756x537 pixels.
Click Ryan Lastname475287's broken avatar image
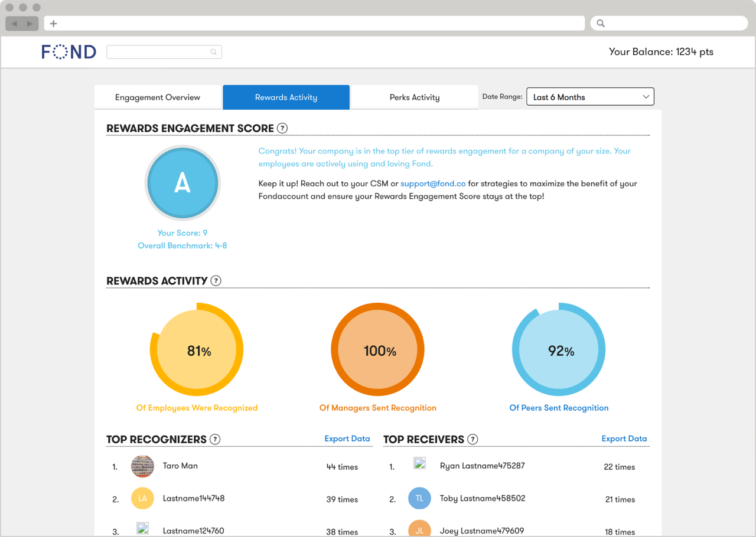(x=419, y=463)
